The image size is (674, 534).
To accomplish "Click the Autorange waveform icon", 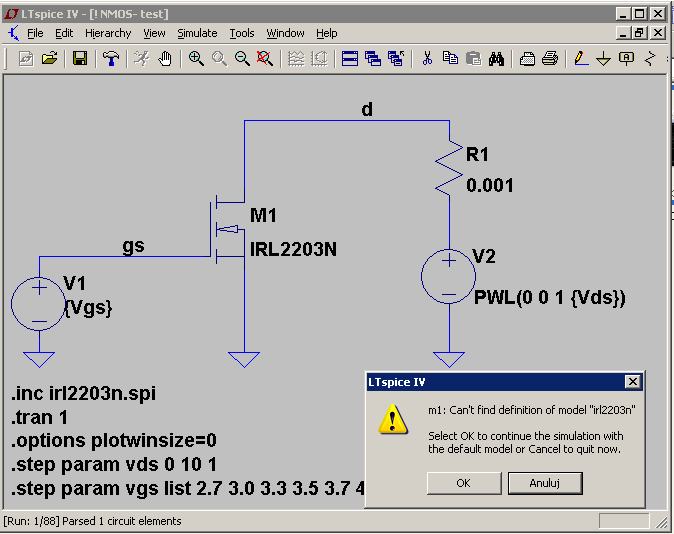I will coord(296,58).
